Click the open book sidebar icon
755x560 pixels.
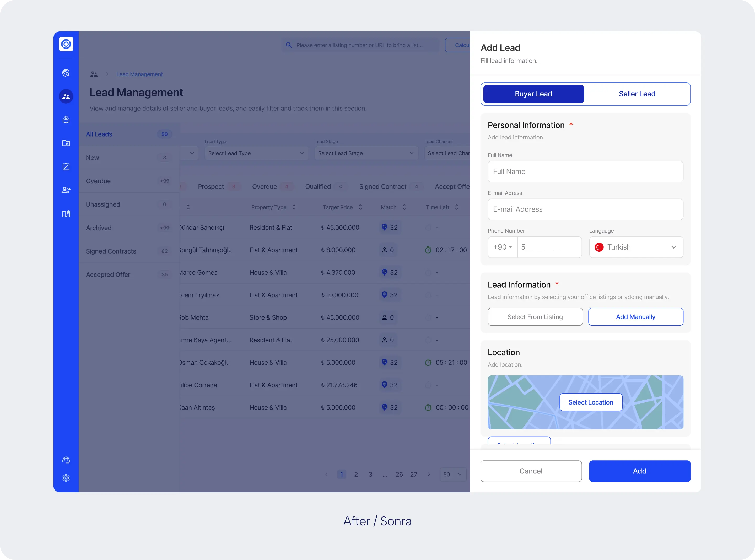(66, 213)
